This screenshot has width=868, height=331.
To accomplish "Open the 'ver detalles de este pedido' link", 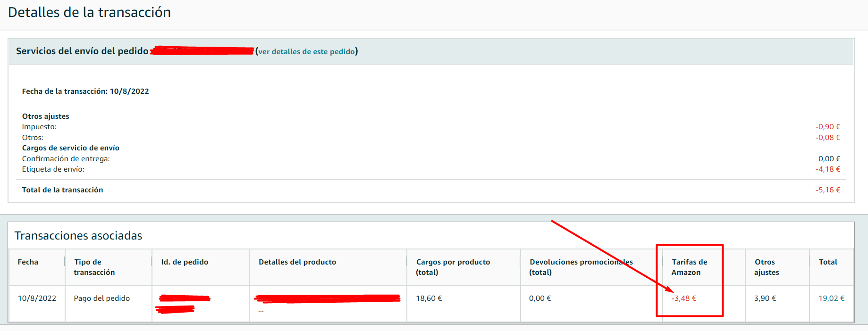I will click(x=306, y=51).
